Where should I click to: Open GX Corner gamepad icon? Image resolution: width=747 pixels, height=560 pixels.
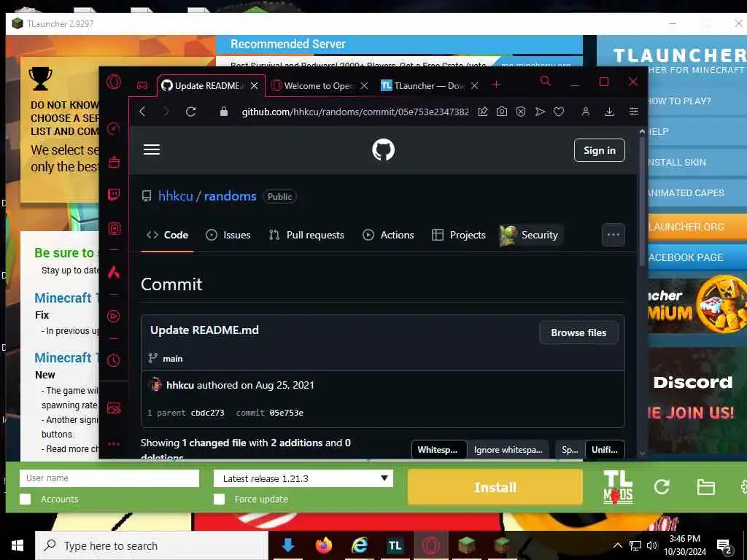pyautogui.click(x=142, y=86)
